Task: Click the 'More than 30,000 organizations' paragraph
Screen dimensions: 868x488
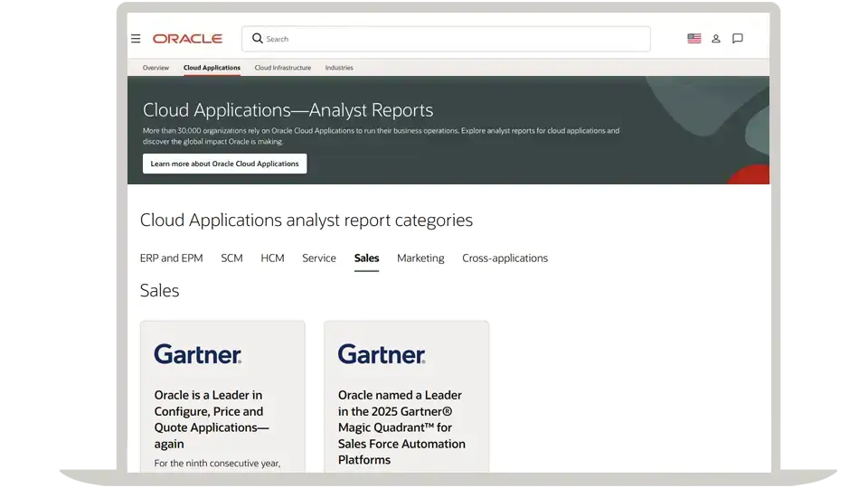Action: (381, 136)
